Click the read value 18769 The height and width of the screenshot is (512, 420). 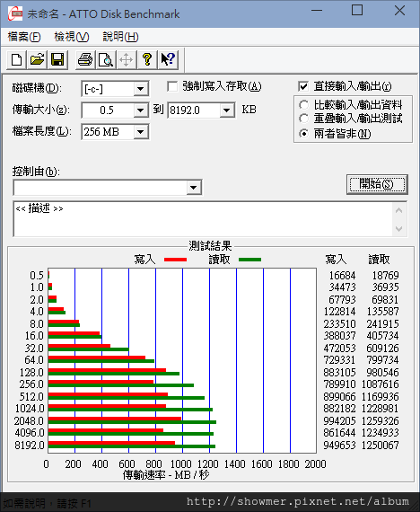pos(385,275)
